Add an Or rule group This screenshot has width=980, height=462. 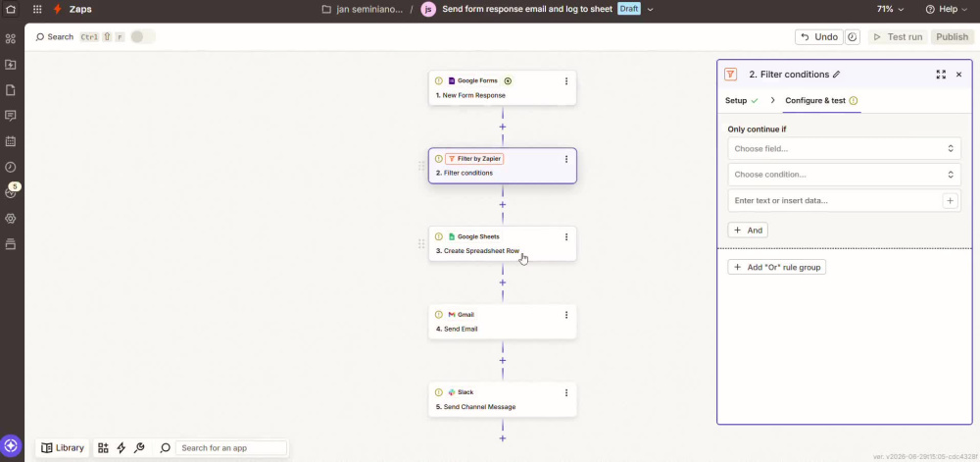(x=777, y=267)
